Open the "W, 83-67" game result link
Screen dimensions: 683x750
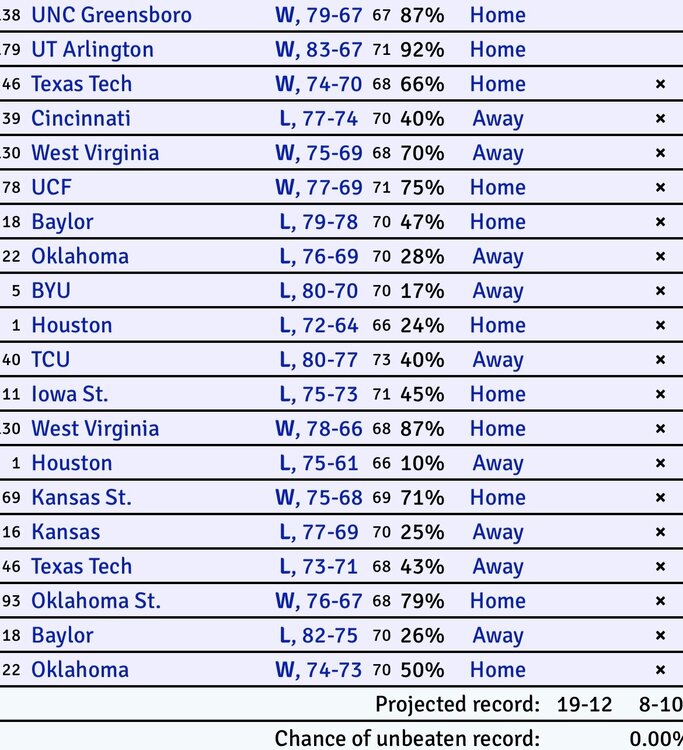click(x=318, y=50)
